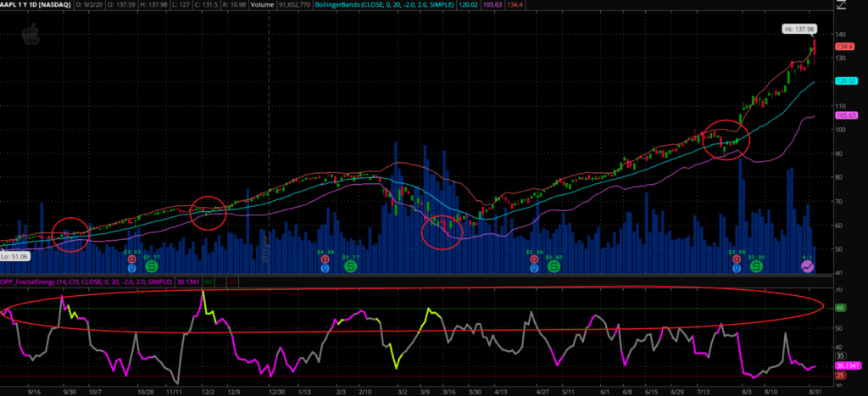Click the red 25 box in the study header
This screenshot has width=868, height=396.
click(x=232, y=282)
